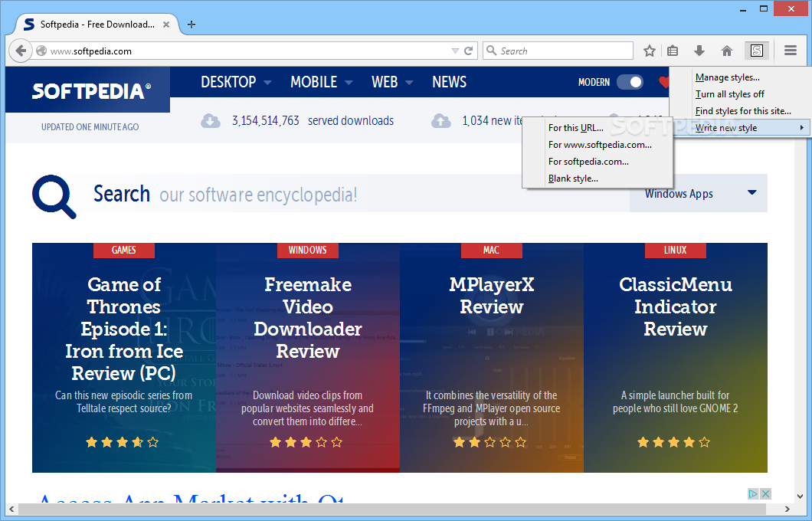
Task: Click the Stylish S toolbar icon
Action: tap(757, 51)
